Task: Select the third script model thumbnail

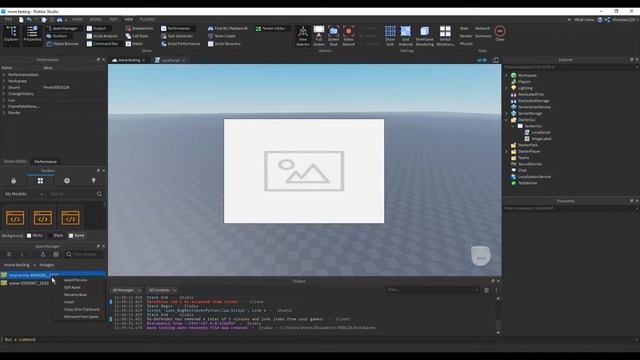Action: click(70, 218)
